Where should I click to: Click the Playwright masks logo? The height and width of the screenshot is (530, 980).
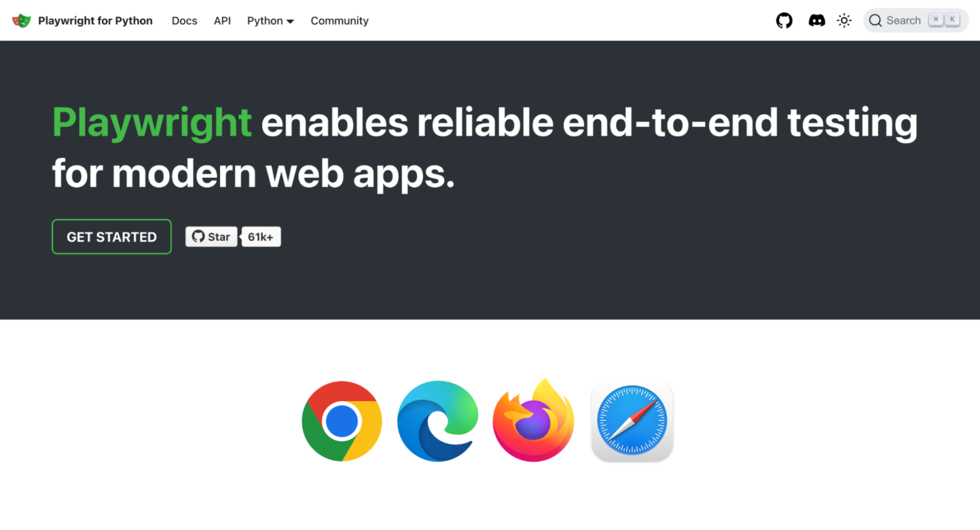click(x=22, y=20)
